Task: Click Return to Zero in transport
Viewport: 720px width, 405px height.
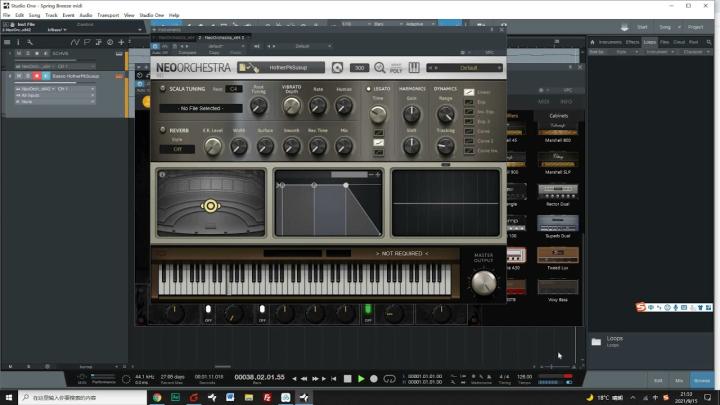Action: [334, 379]
